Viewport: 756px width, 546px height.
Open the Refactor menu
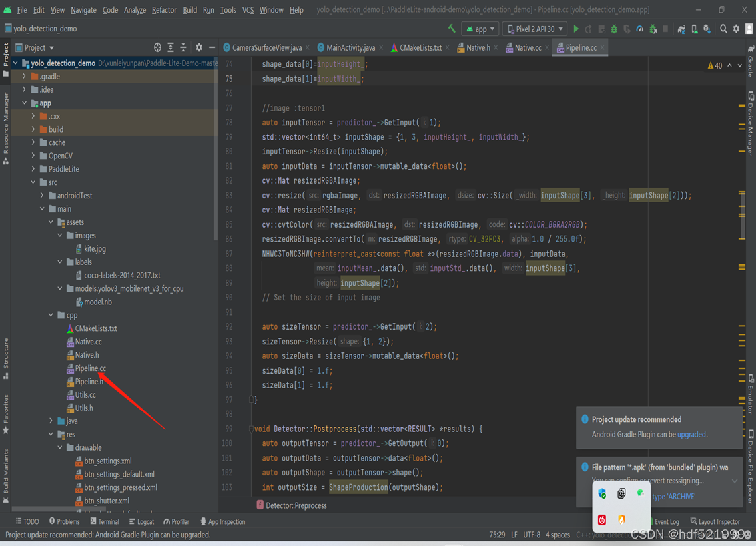tap(164, 9)
